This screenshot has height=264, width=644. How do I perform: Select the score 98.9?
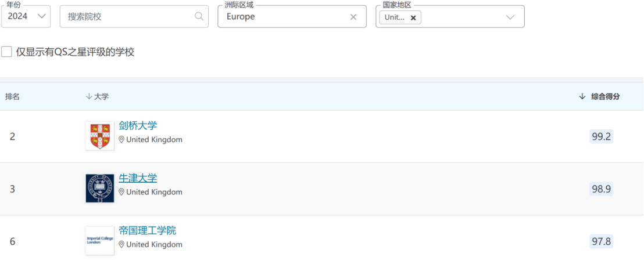(x=602, y=189)
